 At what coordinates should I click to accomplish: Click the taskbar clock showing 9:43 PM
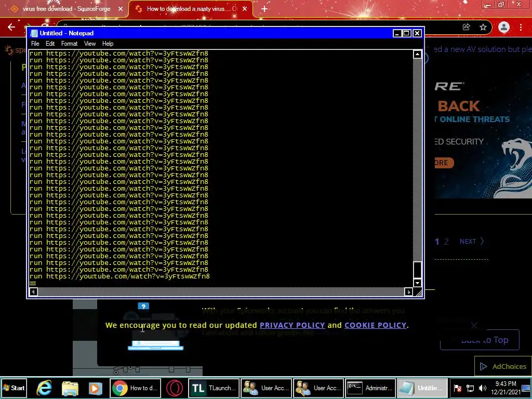pos(506,388)
